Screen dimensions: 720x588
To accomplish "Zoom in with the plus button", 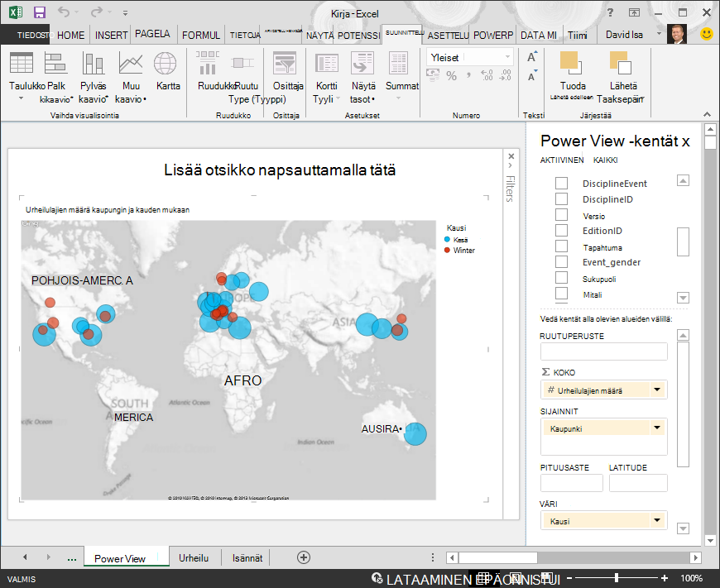I will point(664,578).
